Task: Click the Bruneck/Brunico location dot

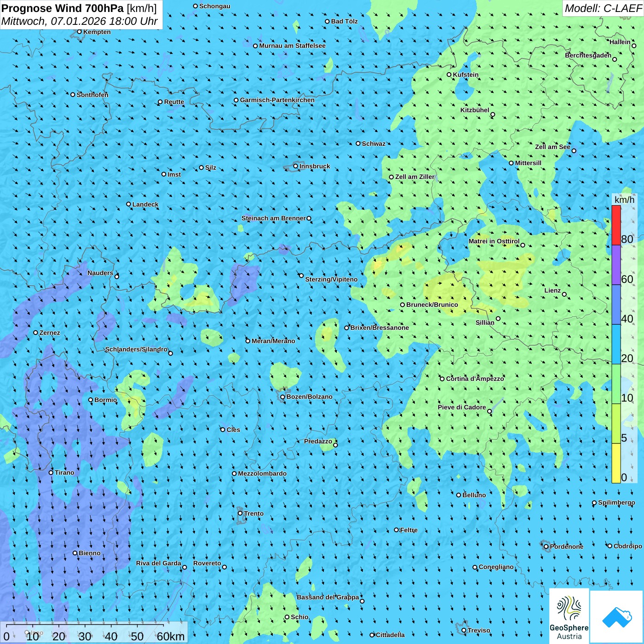Action: [402, 305]
